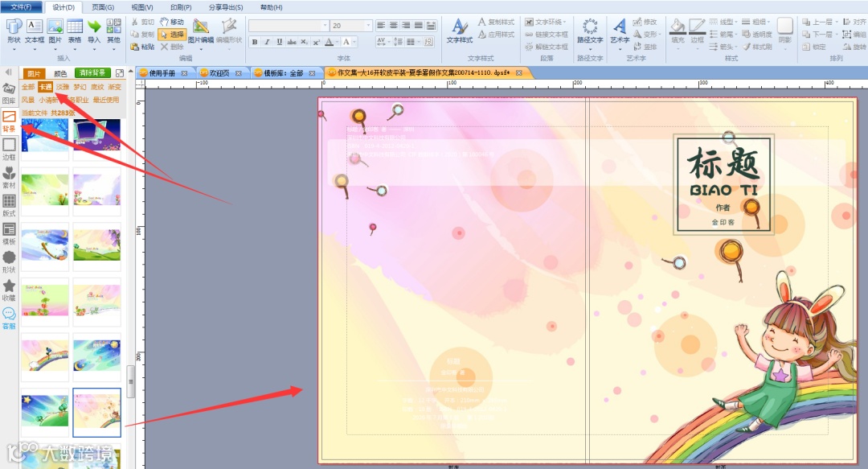Screen dimensions: 868x469
Task: Click the background list vertical scrollbar handle
Action: 131,381
